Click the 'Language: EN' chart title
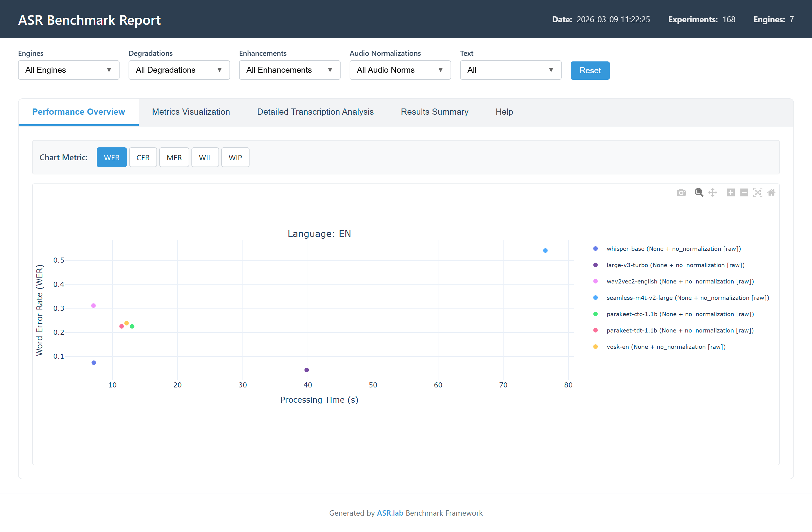This screenshot has width=812, height=532. 319,234
